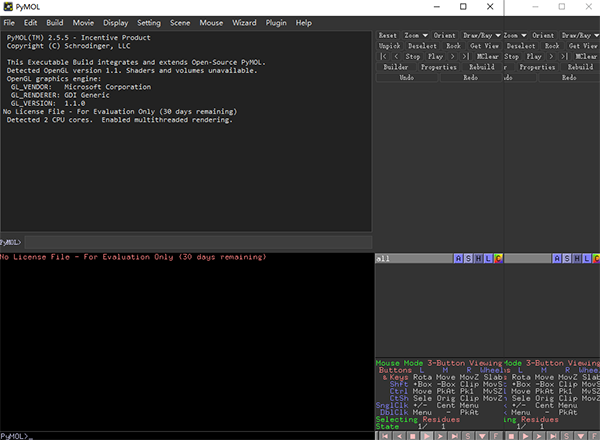Screen dimensions: 600x440
Task: Open the Color (C) swatch for all
Action: [x=499, y=258]
